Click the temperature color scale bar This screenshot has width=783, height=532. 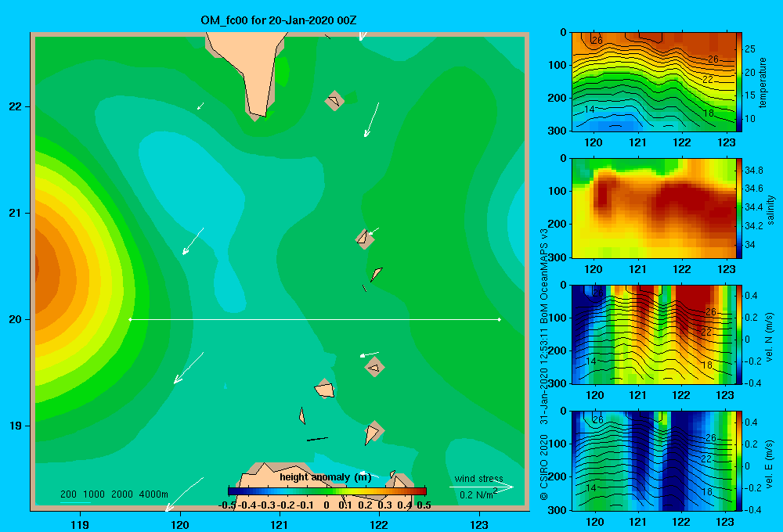739,82
